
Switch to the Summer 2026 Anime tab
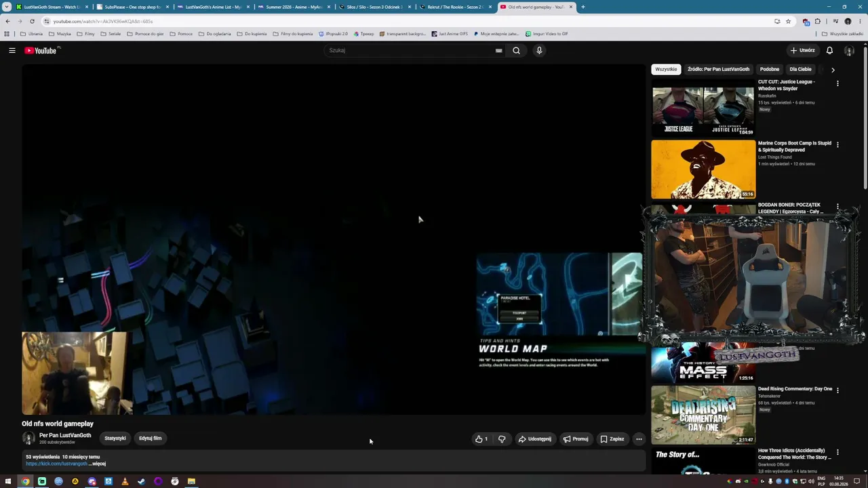click(294, 7)
